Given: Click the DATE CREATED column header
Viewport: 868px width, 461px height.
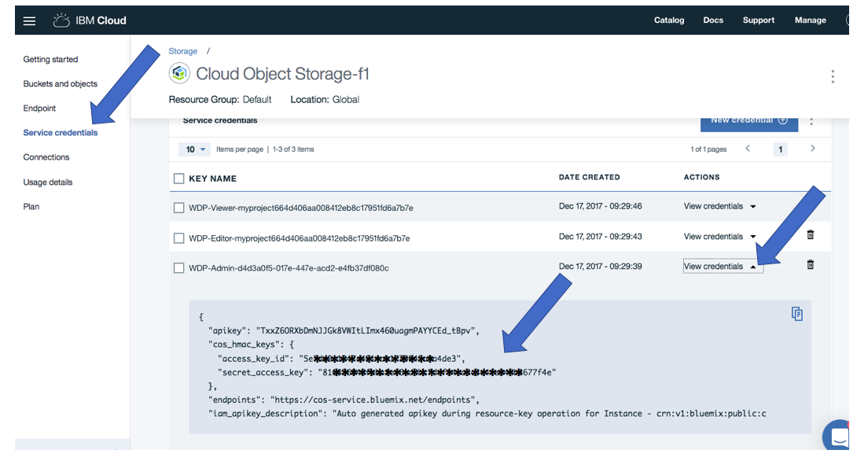Looking at the screenshot, I should [589, 177].
